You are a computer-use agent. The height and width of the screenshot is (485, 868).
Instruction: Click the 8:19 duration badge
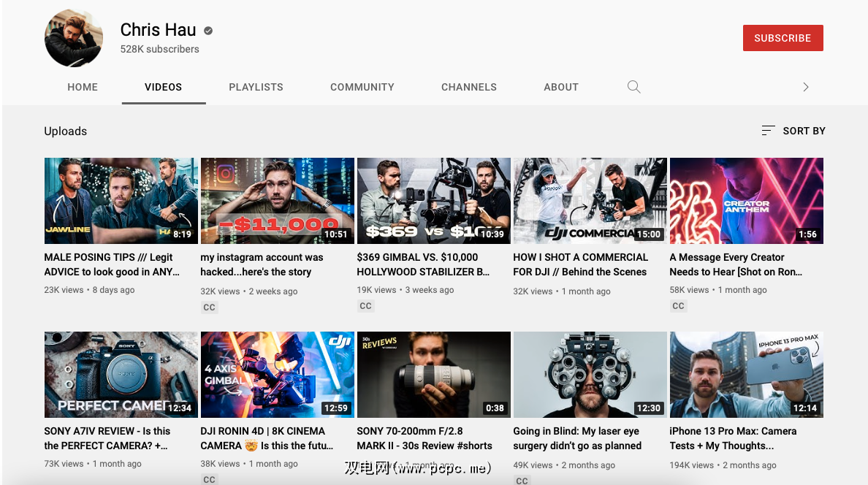[182, 234]
